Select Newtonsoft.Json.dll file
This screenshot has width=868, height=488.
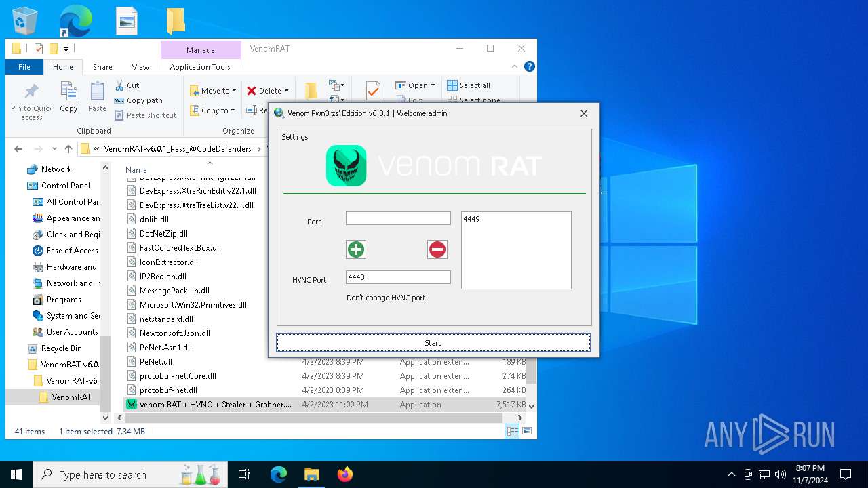click(174, 333)
